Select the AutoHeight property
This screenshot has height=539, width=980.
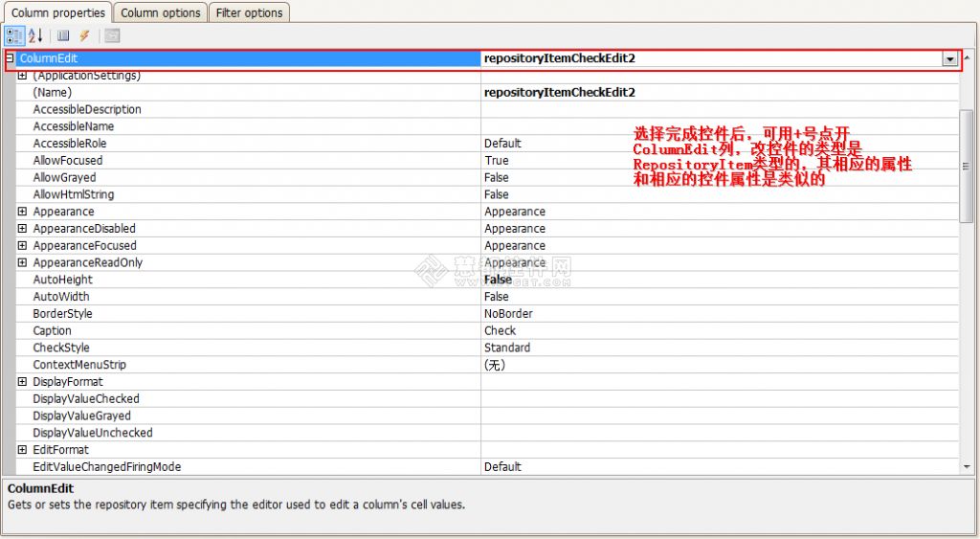[x=249, y=280]
